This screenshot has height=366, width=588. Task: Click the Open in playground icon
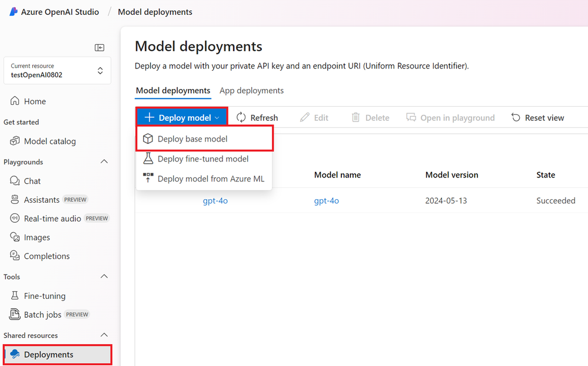[411, 117]
